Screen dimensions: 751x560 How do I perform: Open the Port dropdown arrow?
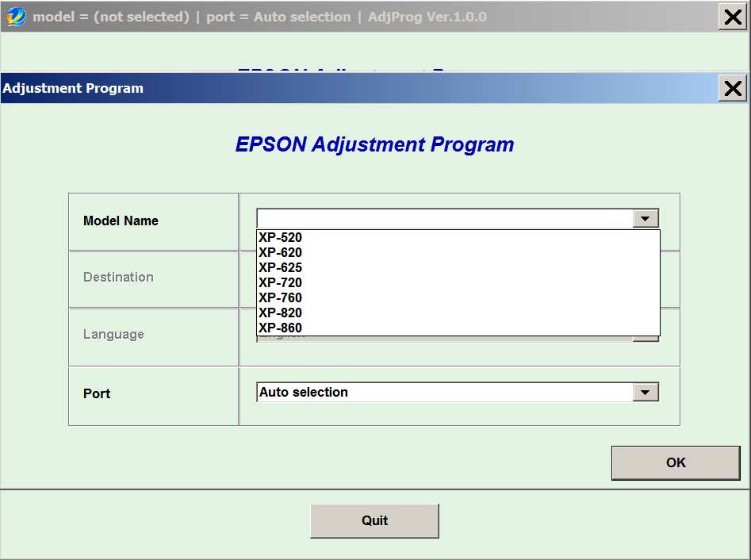point(646,393)
